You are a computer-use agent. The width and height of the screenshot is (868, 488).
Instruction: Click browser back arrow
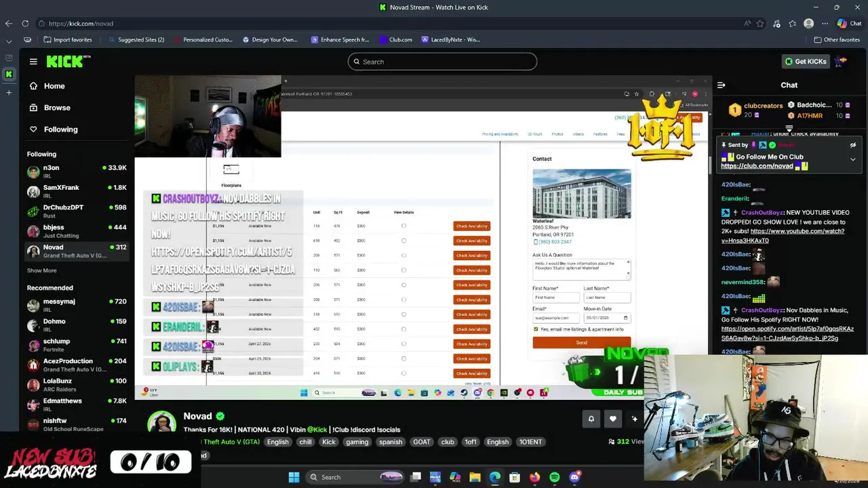[x=9, y=24]
